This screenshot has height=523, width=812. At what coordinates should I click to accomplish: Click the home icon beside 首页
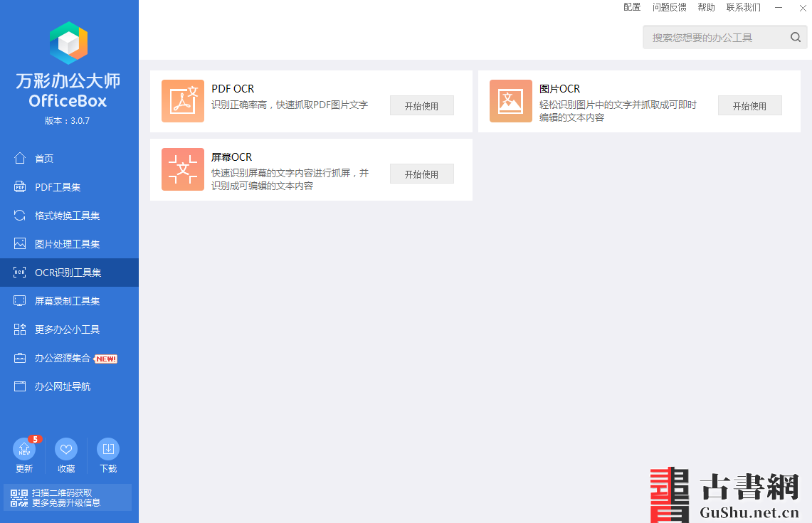coord(20,158)
